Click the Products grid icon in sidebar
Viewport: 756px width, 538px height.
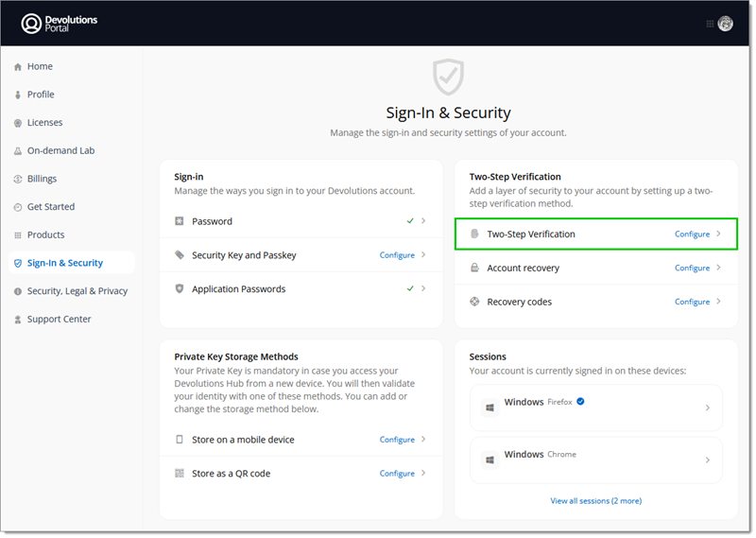18,235
